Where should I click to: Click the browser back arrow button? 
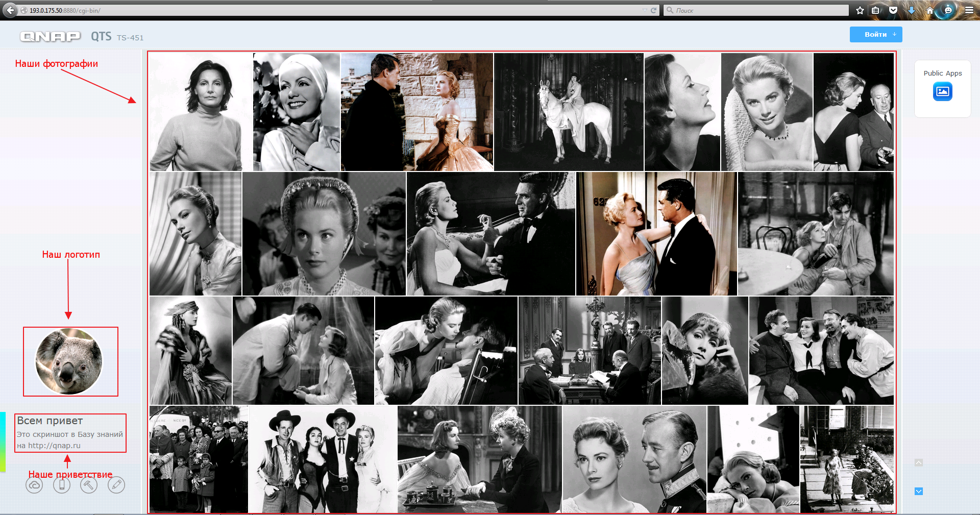tap(10, 10)
